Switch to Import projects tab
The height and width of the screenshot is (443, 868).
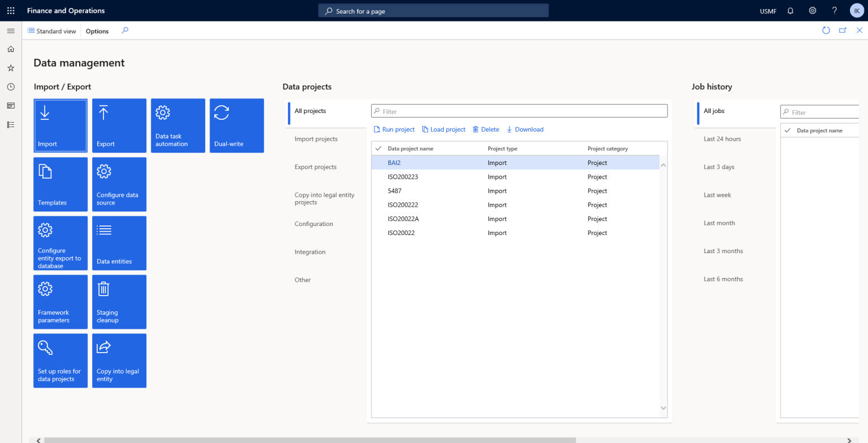coord(316,138)
